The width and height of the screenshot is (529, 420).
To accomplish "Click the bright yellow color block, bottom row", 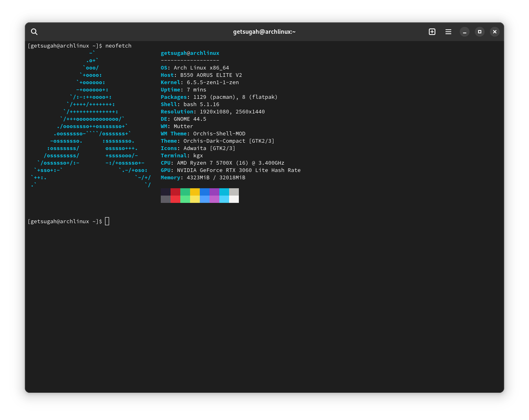I will click(195, 199).
